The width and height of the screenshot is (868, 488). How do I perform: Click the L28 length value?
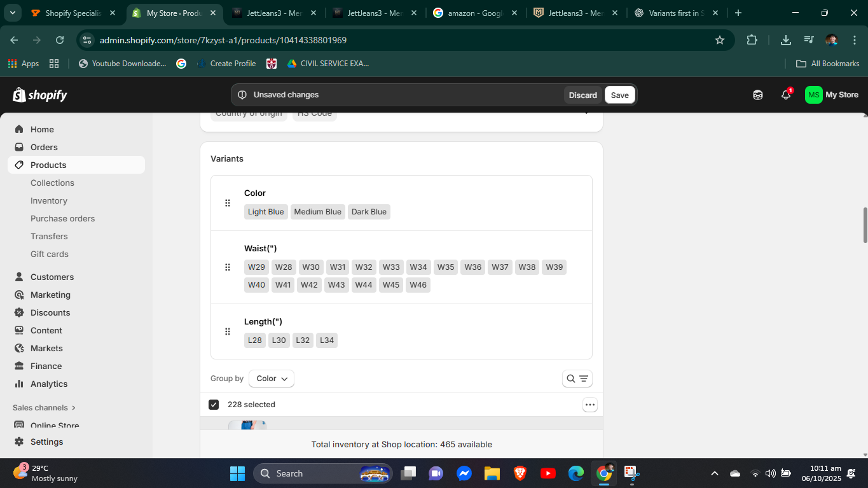pos(255,340)
